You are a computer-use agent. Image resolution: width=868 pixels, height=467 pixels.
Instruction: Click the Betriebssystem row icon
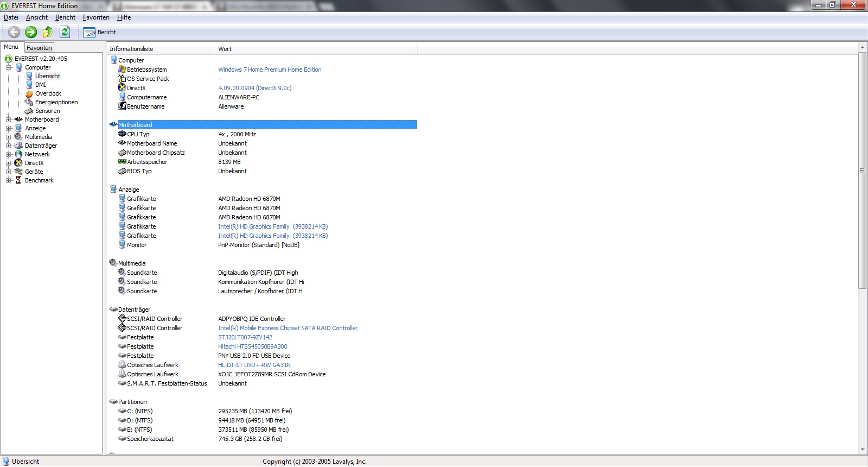122,69
